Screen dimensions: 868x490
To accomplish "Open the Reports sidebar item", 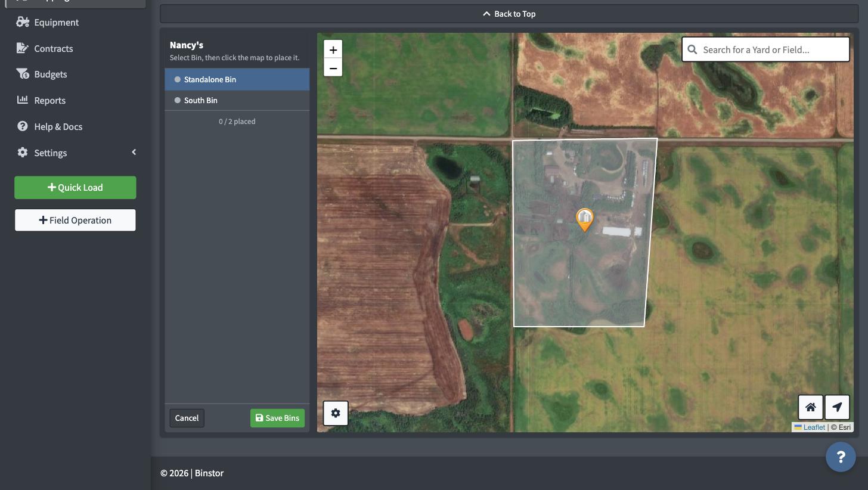I will [49, 100].
